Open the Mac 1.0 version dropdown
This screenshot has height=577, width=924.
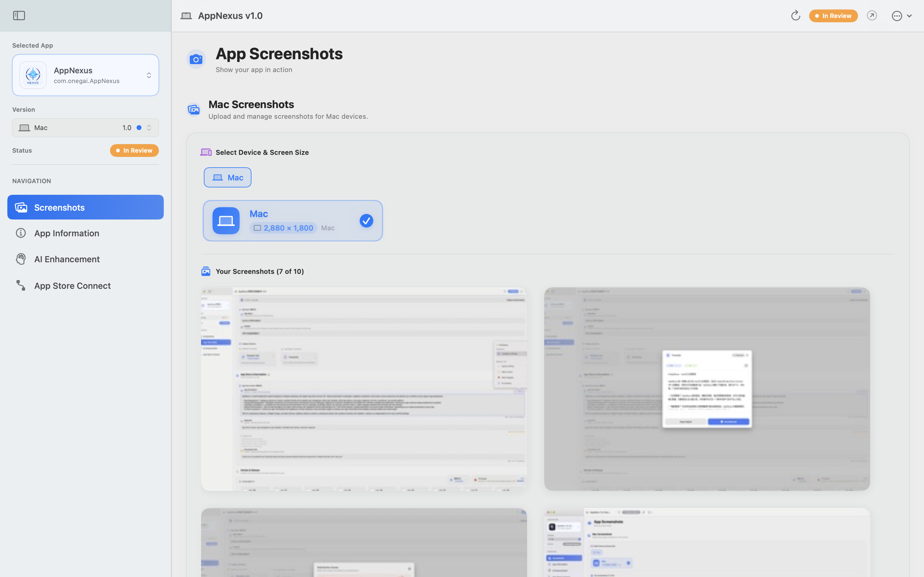coord(86,128)
